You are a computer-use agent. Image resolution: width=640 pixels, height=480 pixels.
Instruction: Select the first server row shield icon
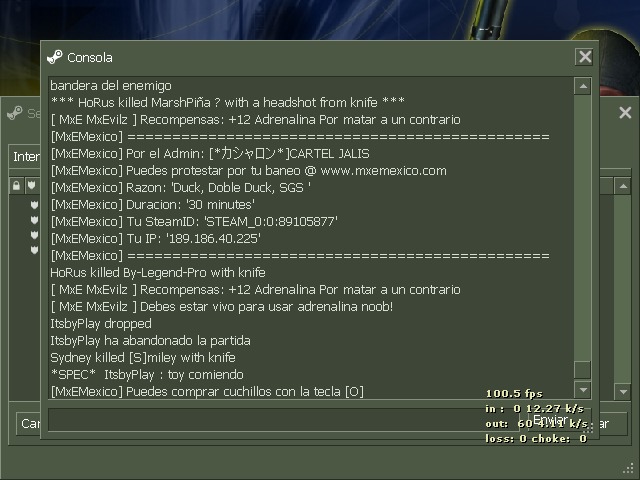click(34, 204)
